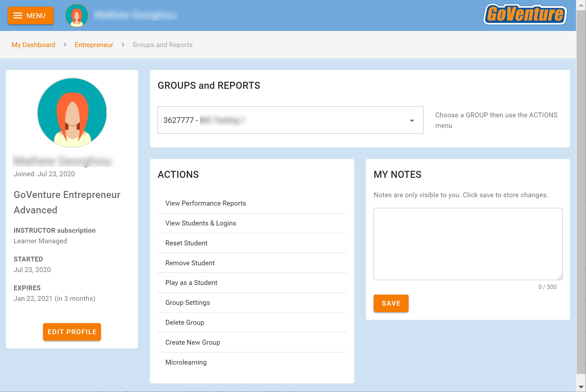
Task: Click the profile avatar in the header
Action: (76, 15)
